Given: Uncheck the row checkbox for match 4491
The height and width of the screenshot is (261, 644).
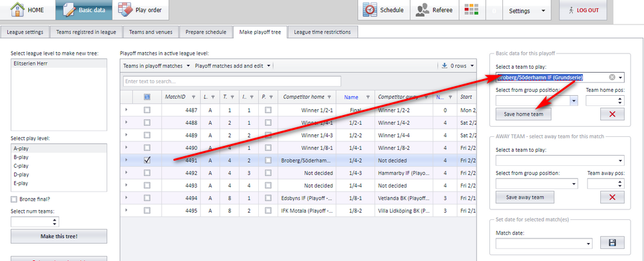Looking at the screenshot, I should click(147, 160).
